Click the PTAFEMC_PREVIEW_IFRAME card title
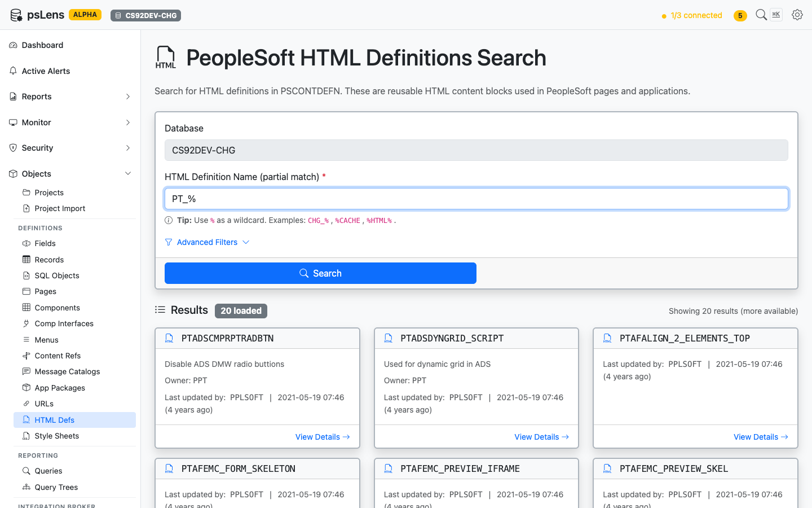 click(x=460, y=469)
